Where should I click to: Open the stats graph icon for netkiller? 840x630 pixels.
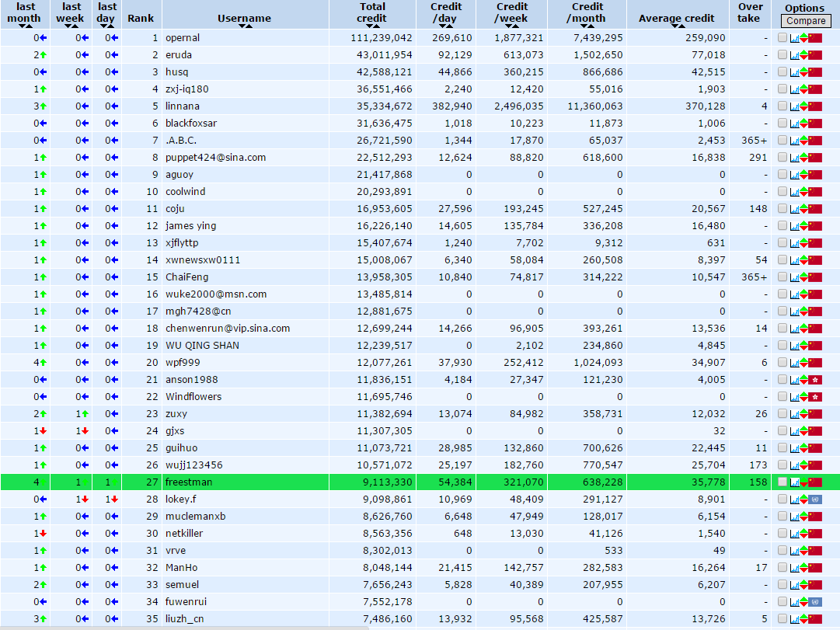[x=794, y=534]
